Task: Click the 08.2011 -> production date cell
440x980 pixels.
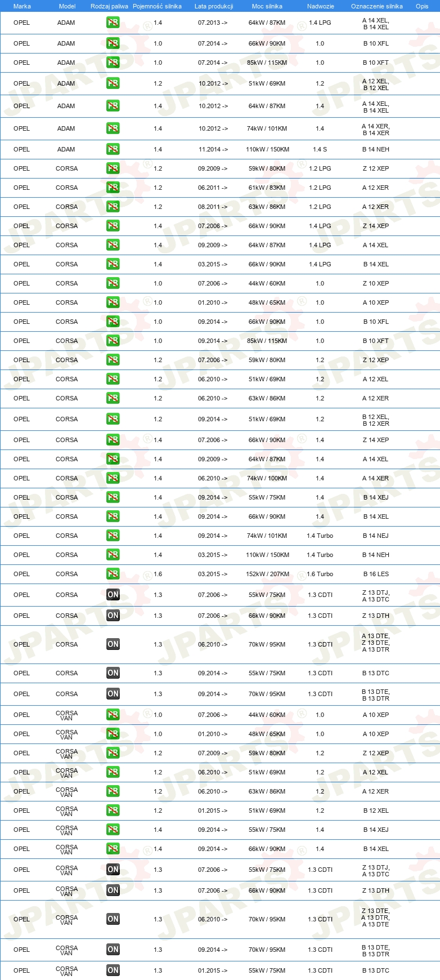Action: tap(213, 207)
